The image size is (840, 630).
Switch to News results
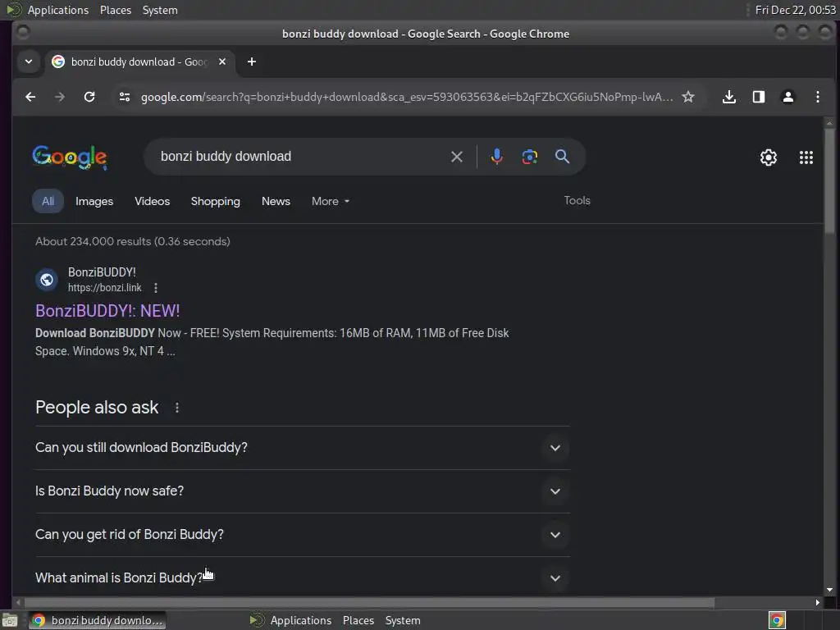pos(276,202)
